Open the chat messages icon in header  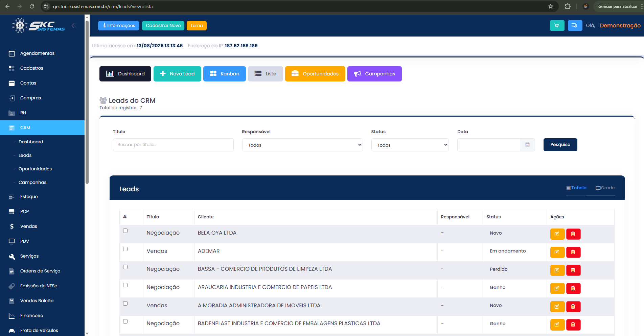(574, 26)
